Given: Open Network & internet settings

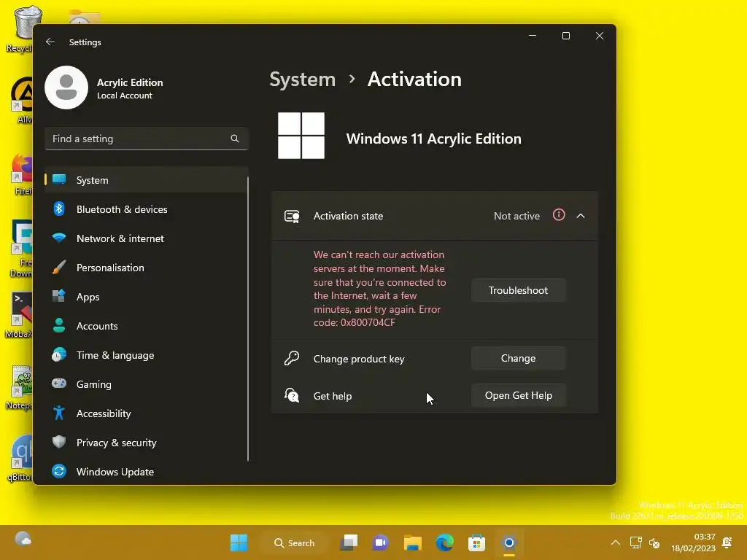Looking at the screenshot, I should [146, 238].
